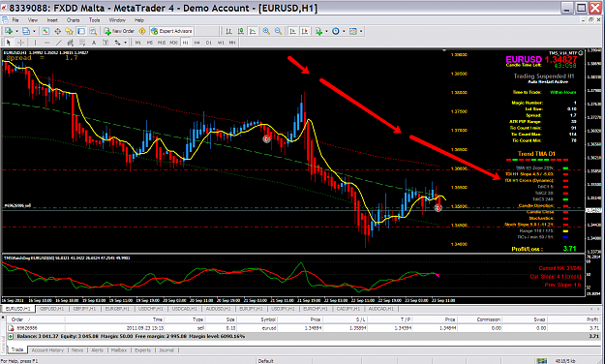This screenshot has height=364, width=605.
Task: Expand the Periods dropdown arrow
Action: coord(344,31)
